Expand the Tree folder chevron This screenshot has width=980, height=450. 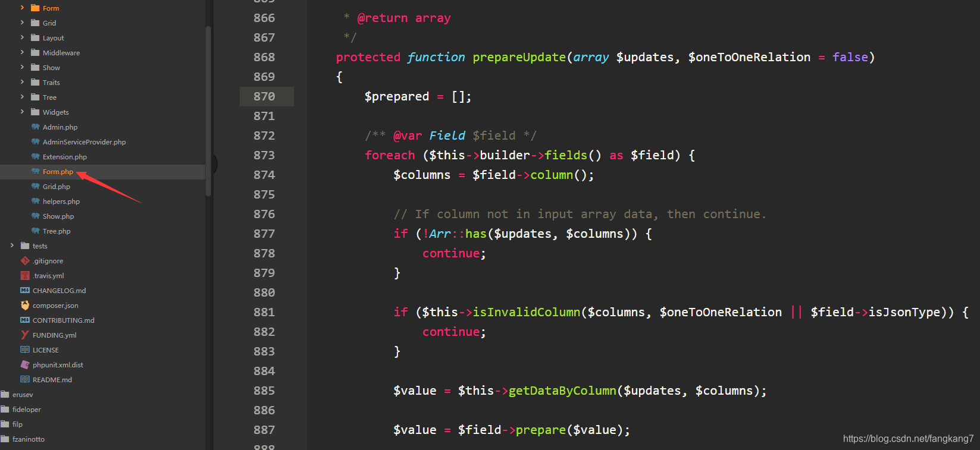pyautogui.click(x=23, y=97)
